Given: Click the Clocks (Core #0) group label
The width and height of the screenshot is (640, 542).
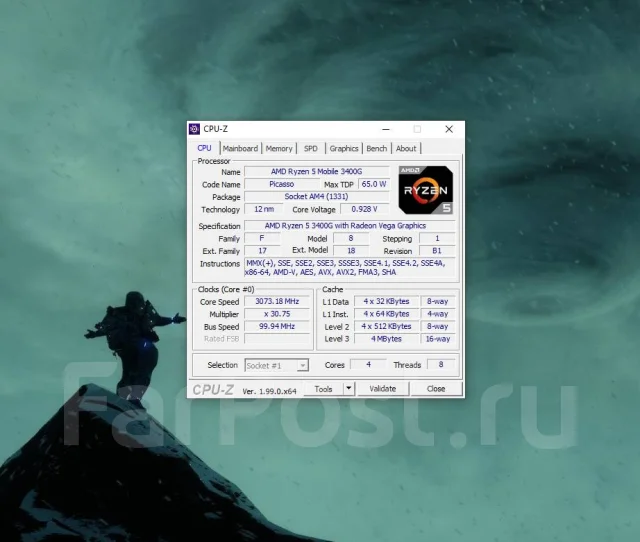Looking at the screenshot, I should [x=226, y=289].
